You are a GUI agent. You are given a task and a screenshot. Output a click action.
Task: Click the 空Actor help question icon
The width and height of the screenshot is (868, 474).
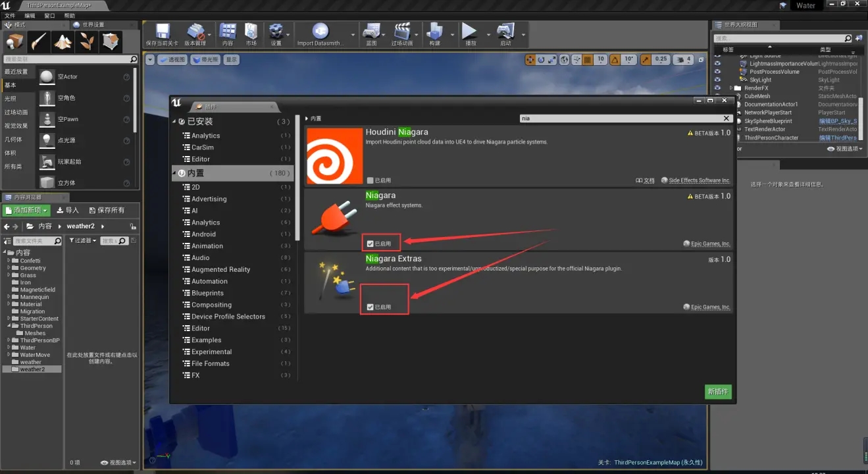pos(126,77)
